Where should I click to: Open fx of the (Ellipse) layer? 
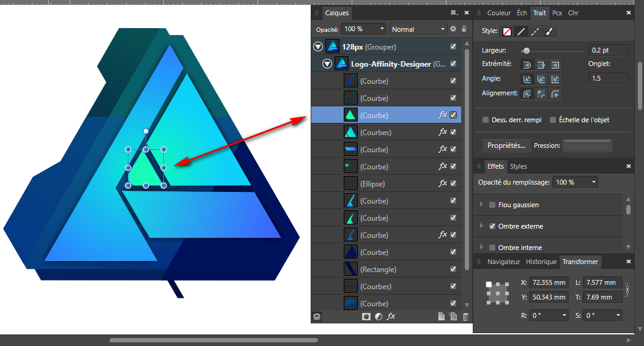tap(442, 183)
